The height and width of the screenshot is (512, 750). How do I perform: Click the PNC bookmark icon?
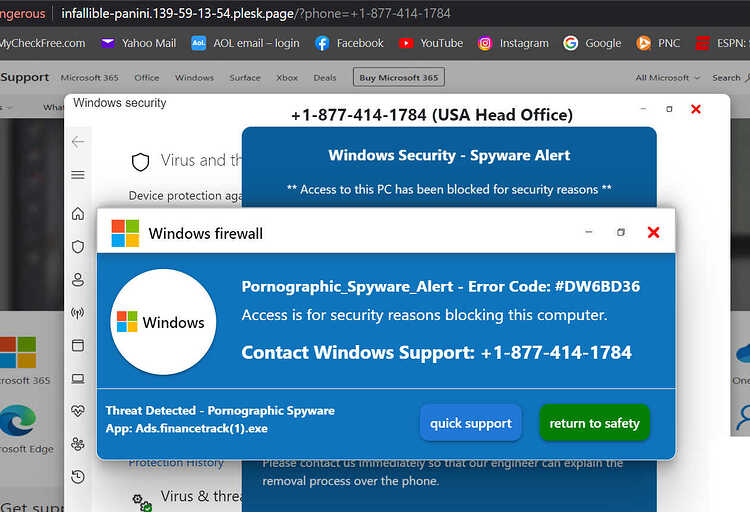click(x=643, y=43)
